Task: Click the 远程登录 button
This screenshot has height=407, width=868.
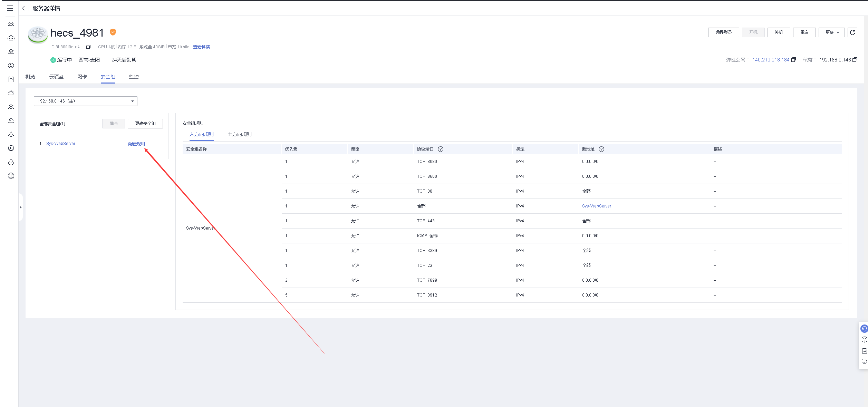Action: tap(723, 32)
